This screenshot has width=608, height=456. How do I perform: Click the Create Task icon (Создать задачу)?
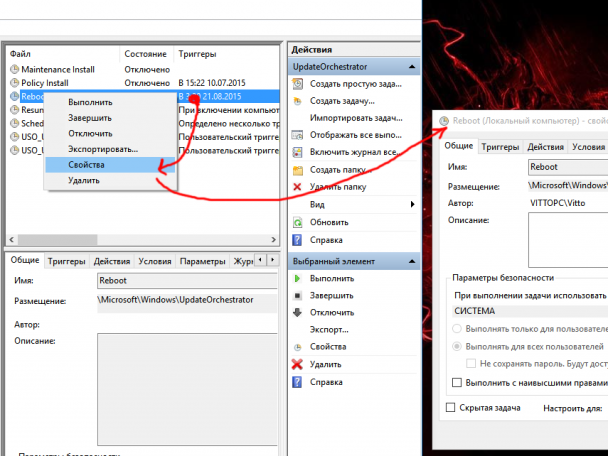(x=297, y=101)
